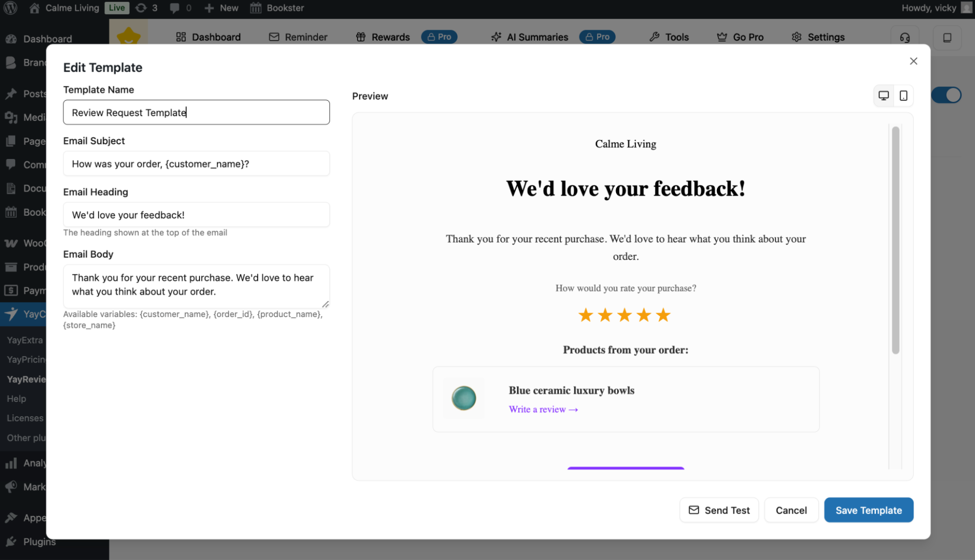Open the WordPress logo menu

[10, 7]
